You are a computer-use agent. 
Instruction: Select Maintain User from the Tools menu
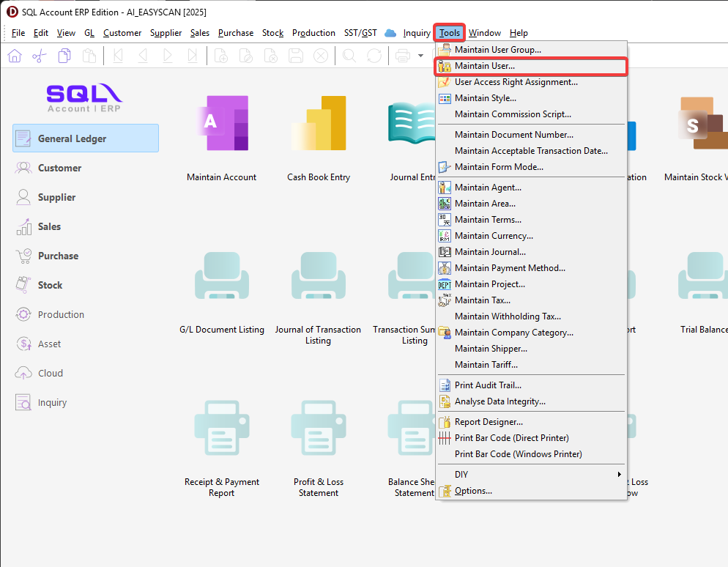pos(484,66)
